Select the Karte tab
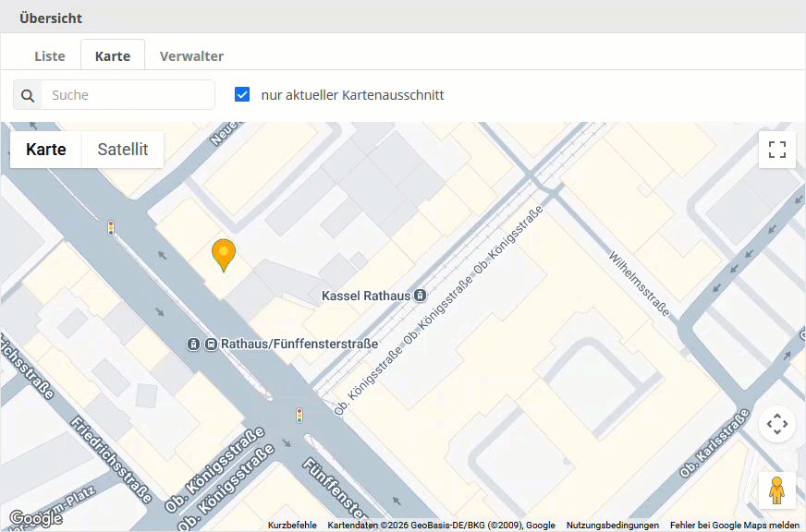806x532 pixels. pos(113,56)
